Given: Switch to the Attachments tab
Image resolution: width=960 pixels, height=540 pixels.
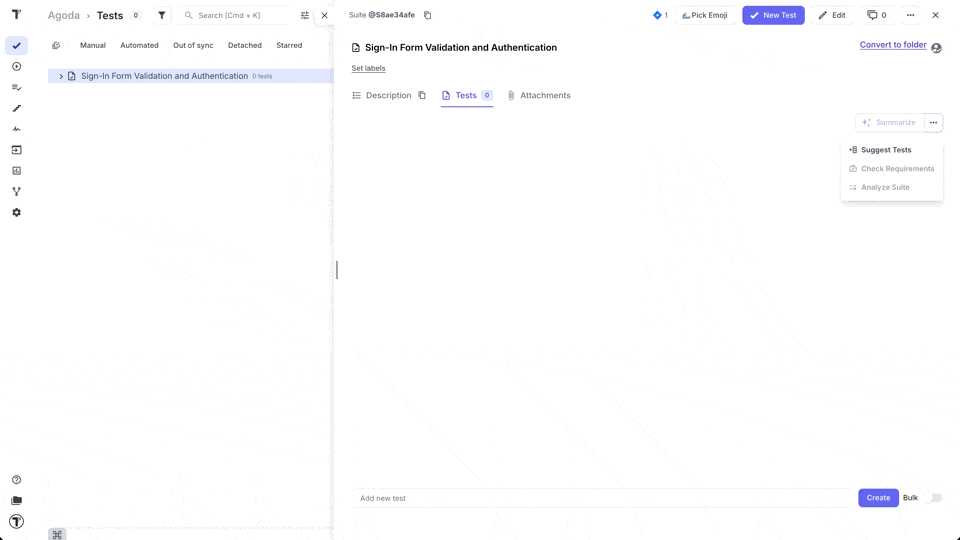Looking at the screenshot, I should (x=538, y=96).
